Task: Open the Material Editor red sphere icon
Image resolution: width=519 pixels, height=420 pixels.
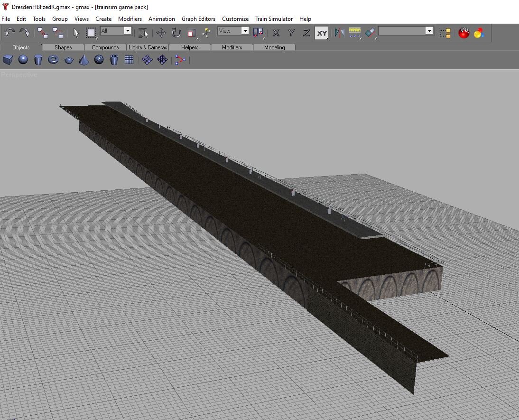Action: click(x=463, y=33)
